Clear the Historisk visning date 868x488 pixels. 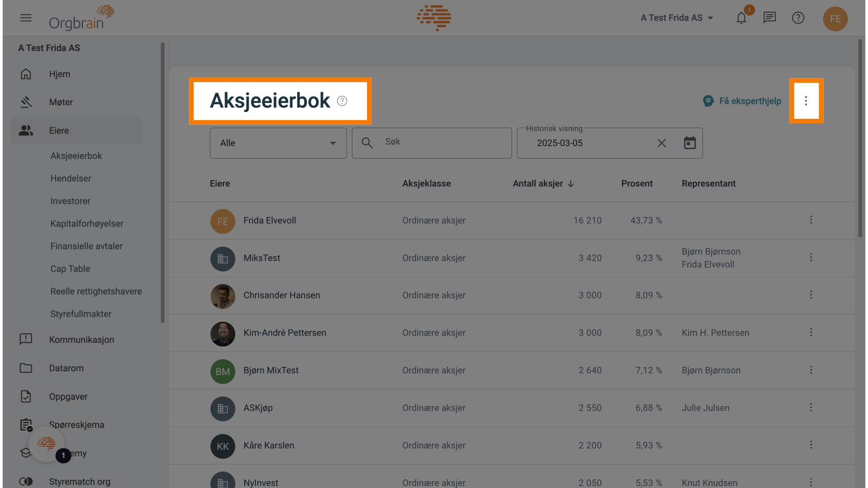coord(661,143)
